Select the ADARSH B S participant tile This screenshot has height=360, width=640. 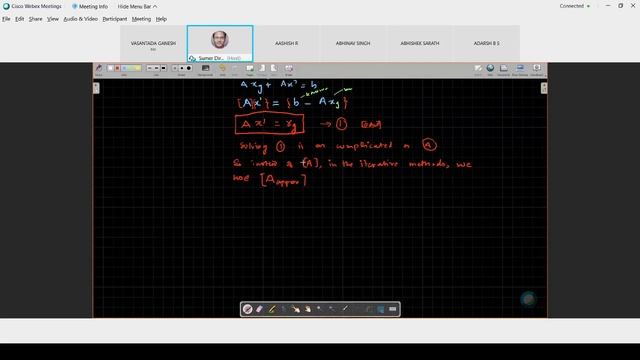pyautogui.click(x=486, y=43)
